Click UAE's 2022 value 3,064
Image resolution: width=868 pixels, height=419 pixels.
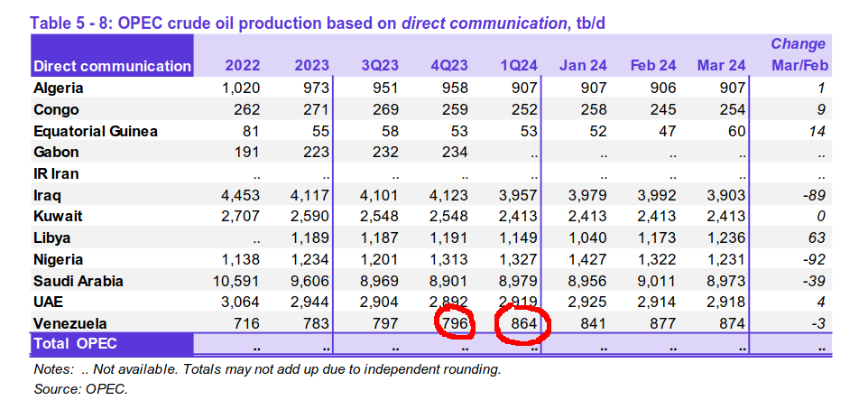coord(240,302)
